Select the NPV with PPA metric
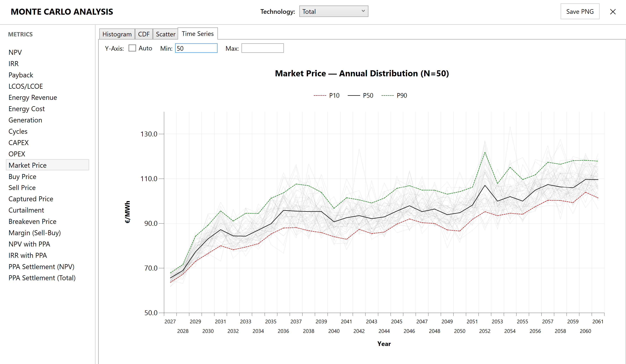The height and width of the screenshot is (364, 626). click(x=29, y=244)
